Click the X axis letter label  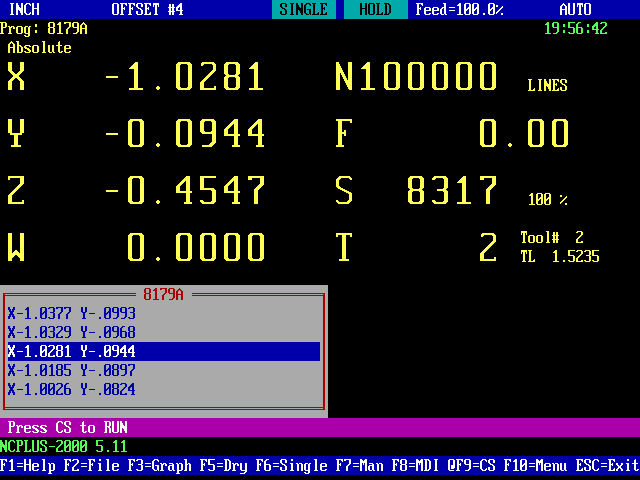(x=16, y=76)
